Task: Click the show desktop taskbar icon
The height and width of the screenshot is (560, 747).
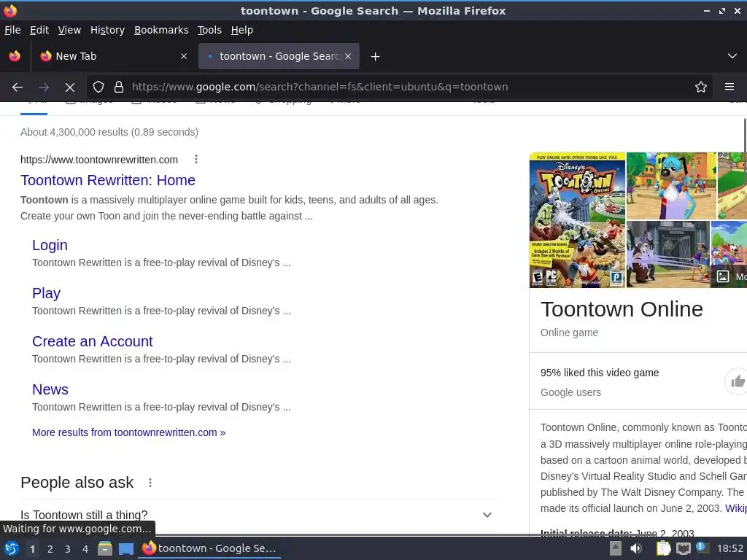Action: pos(125,548)
